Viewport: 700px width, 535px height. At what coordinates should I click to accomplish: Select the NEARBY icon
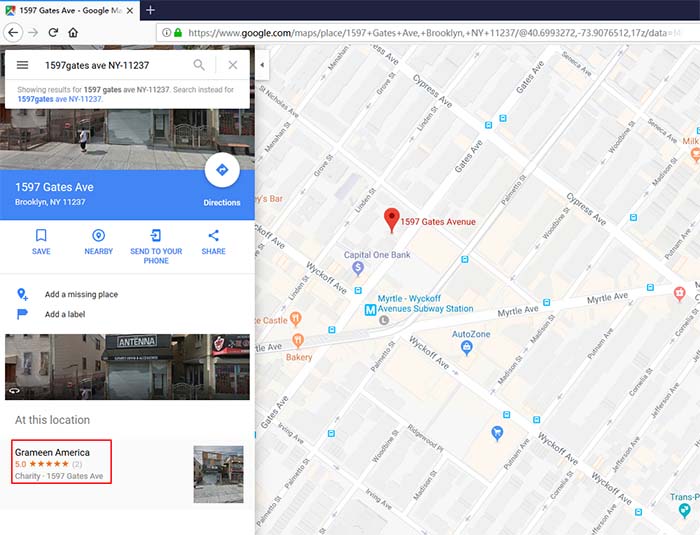[x=98, y=236]
